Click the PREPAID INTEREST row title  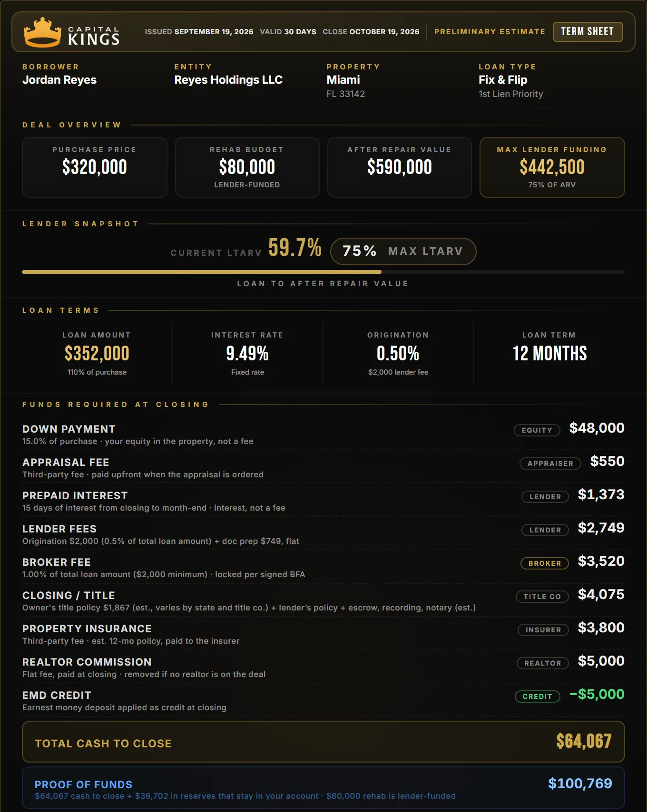75,496
